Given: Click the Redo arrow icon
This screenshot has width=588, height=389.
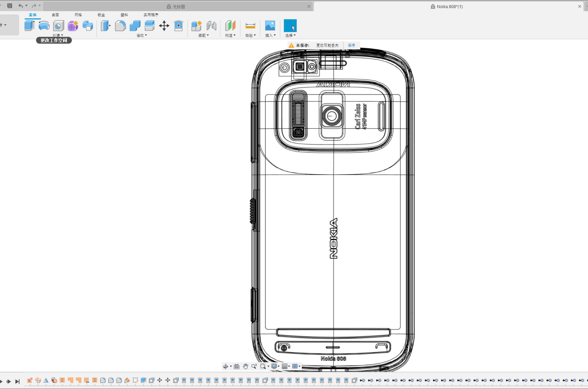Looking at the screenshot, I should point(34,5).
